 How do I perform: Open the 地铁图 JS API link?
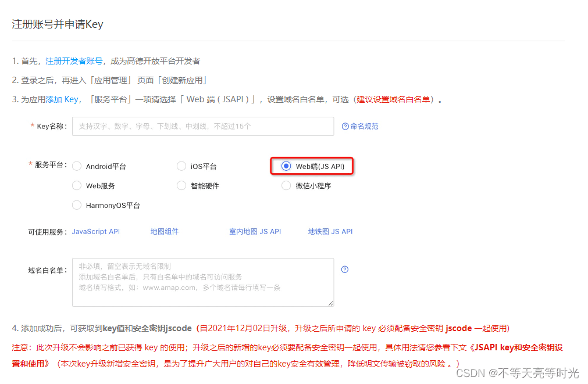click(x=330, y=232)
